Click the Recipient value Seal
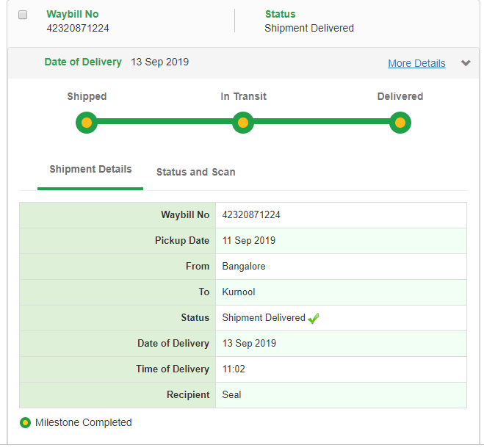The image size is (484, 448). point(232,395)
